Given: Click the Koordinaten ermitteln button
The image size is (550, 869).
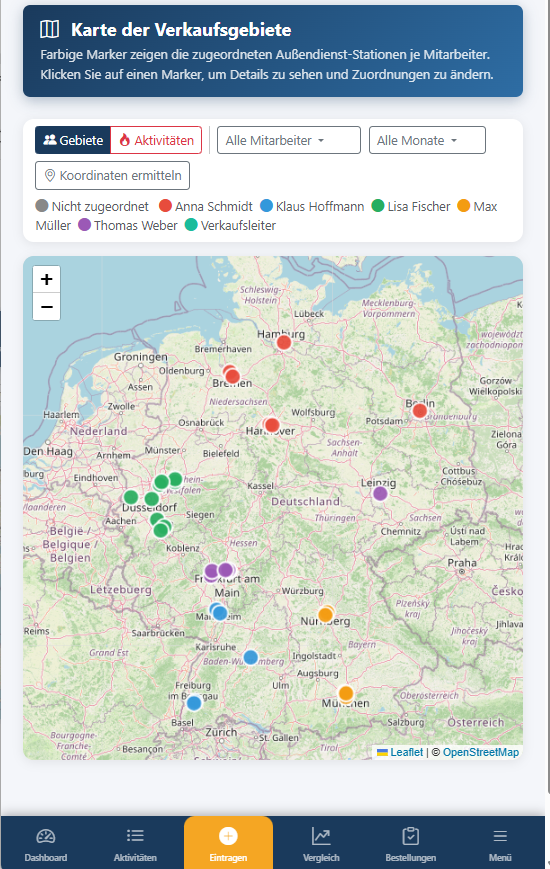Looking at the screenshot, I should pos(113,176).
